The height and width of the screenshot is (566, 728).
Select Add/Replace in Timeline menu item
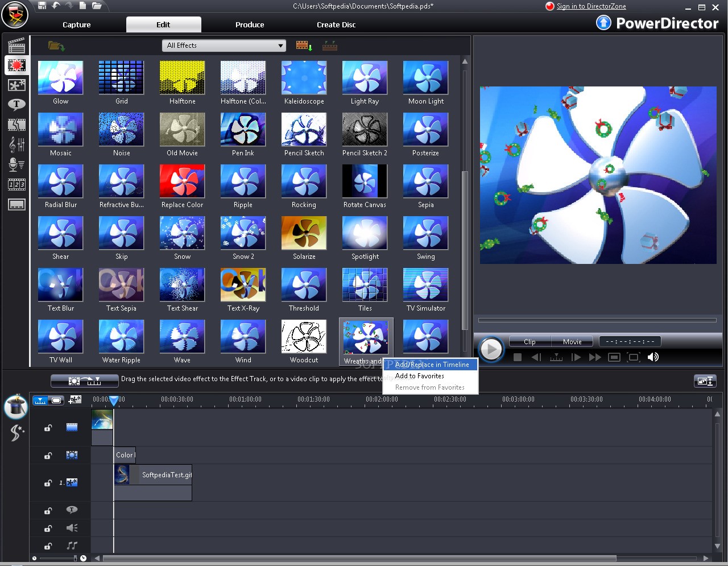tap(432, 365)
